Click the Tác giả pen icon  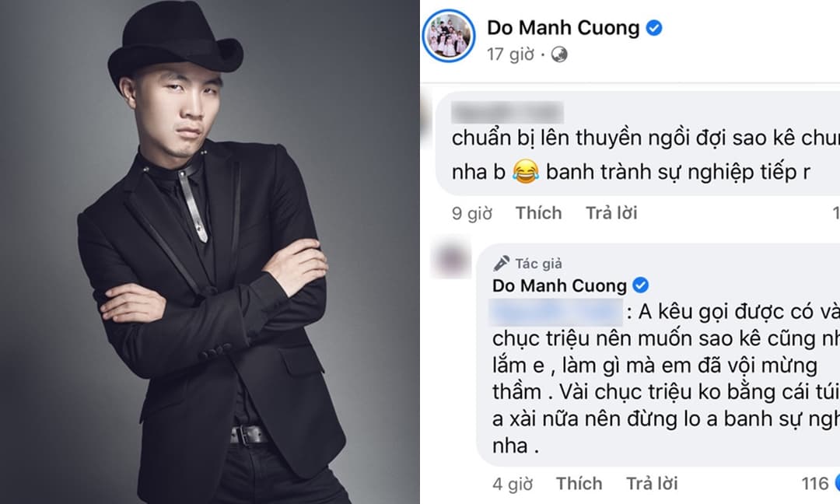point(501,264)
